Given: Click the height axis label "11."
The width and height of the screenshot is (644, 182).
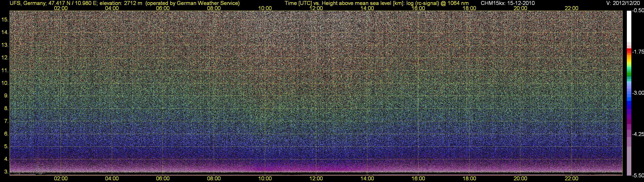Looking at the screenshot, I should 5,71.
